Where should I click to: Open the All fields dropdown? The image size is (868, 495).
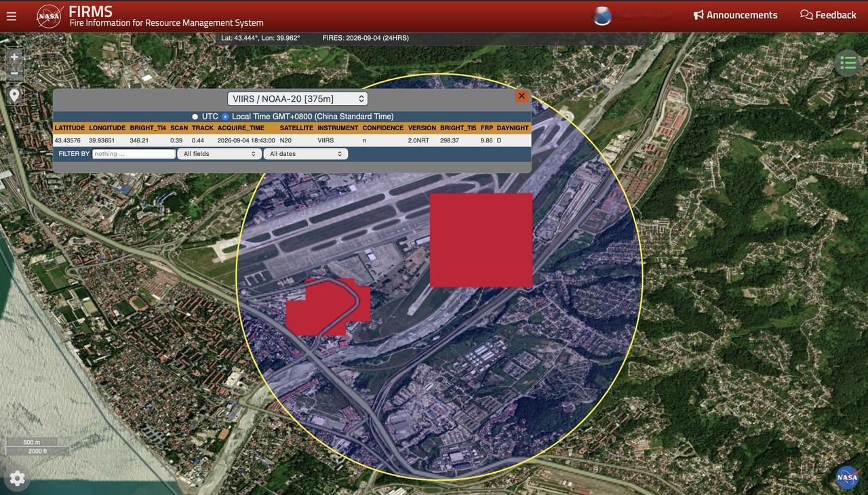click(219, 154)
